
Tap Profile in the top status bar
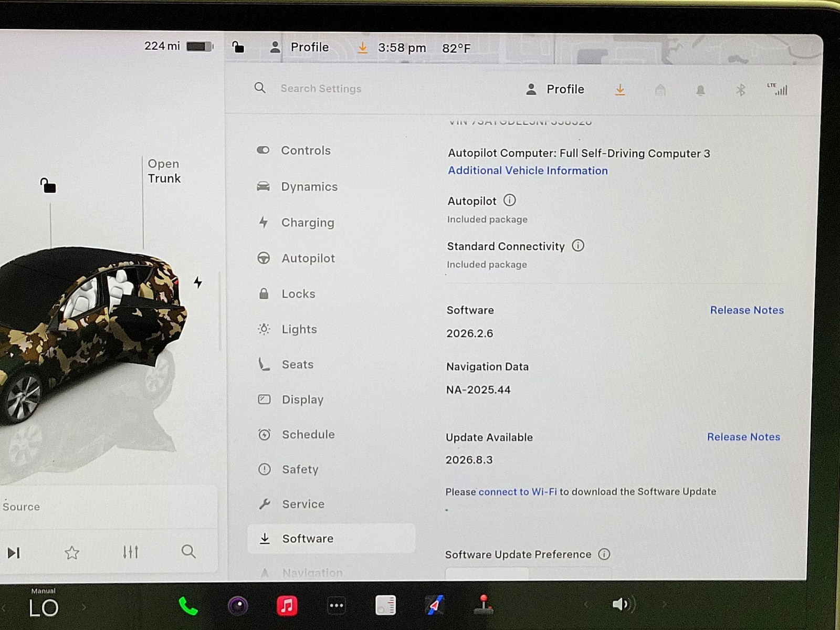point(299,47)
